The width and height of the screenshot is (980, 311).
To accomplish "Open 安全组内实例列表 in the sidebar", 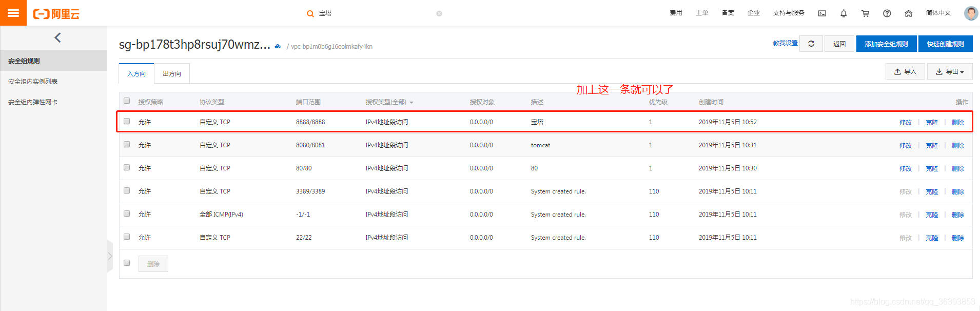I will (x=33, y=81).
